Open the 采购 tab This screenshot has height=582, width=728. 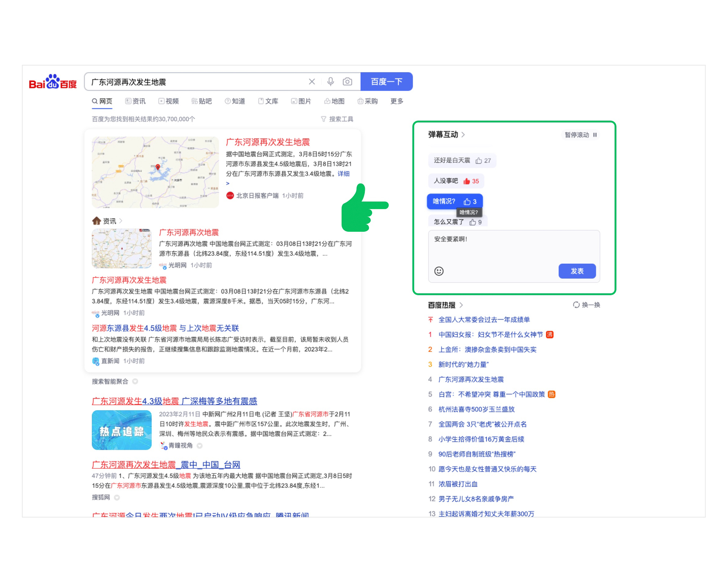(x=368, y=101)
